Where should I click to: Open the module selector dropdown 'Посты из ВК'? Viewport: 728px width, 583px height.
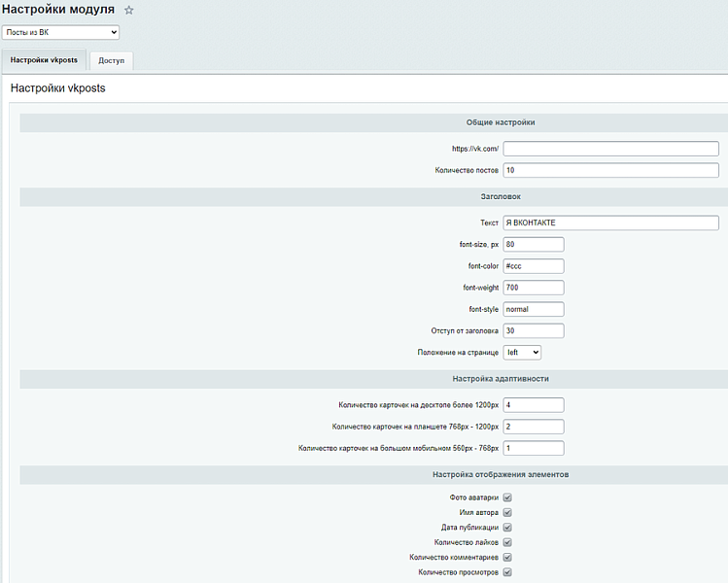coord(60,33)
